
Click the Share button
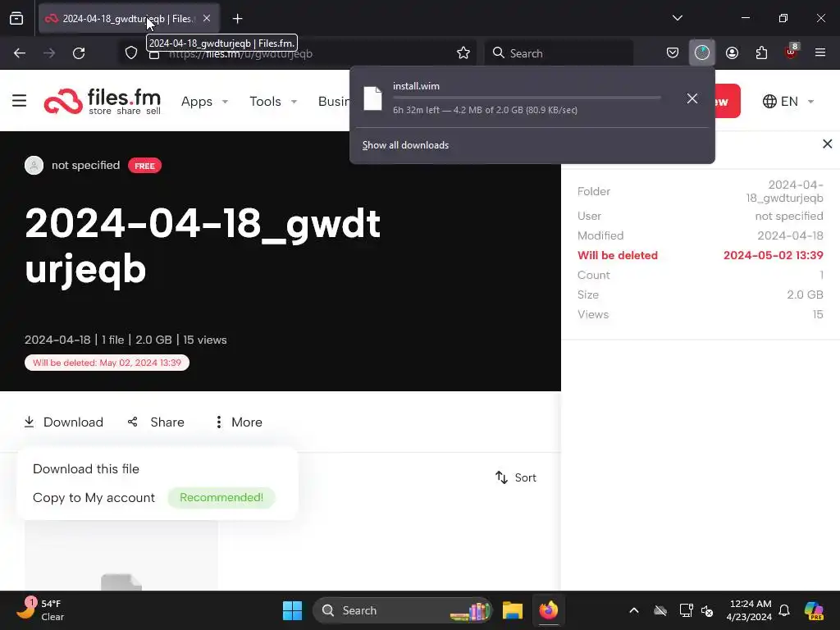click(x=156, y=422)
